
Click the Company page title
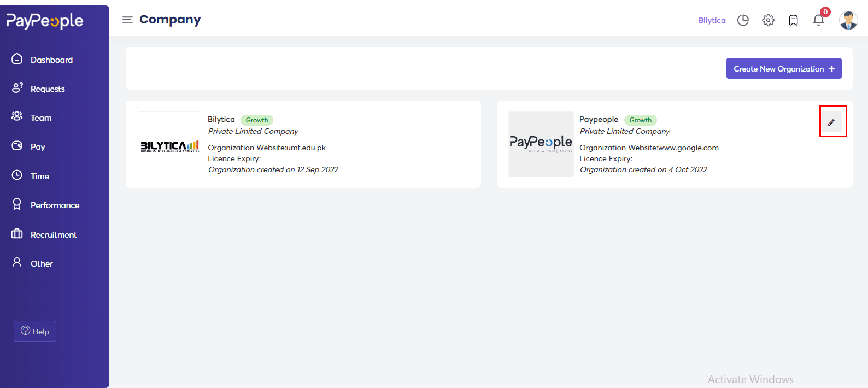[170, 20]
